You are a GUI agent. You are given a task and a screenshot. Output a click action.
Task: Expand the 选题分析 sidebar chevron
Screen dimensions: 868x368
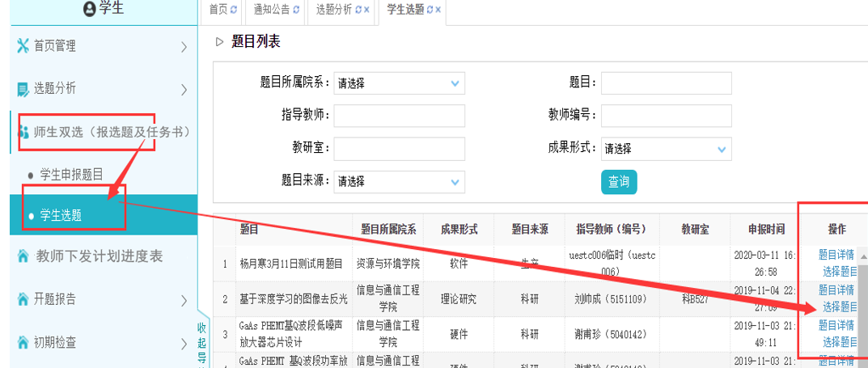pos(184,90)
